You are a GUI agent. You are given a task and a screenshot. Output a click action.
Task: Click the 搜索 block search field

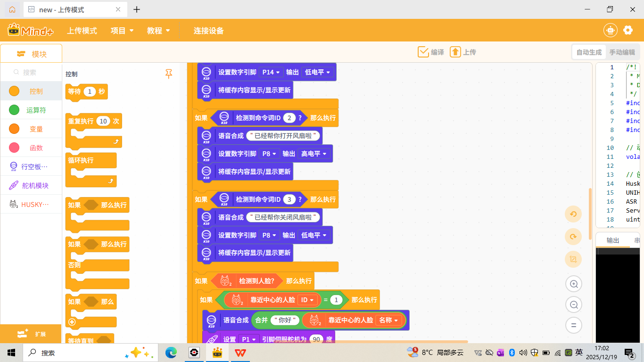point(33,72)
